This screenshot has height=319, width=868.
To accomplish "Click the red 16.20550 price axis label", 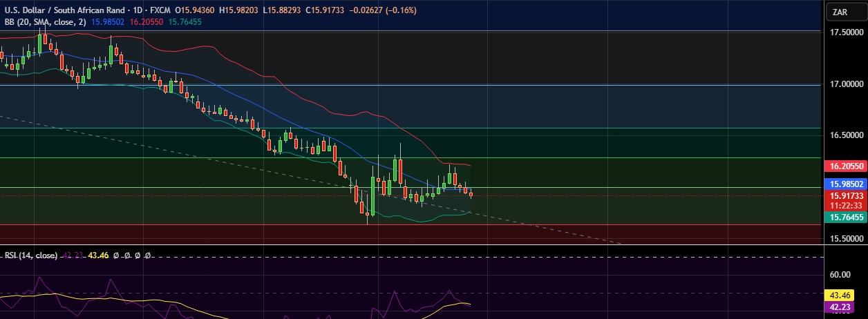I will (845, 166).
